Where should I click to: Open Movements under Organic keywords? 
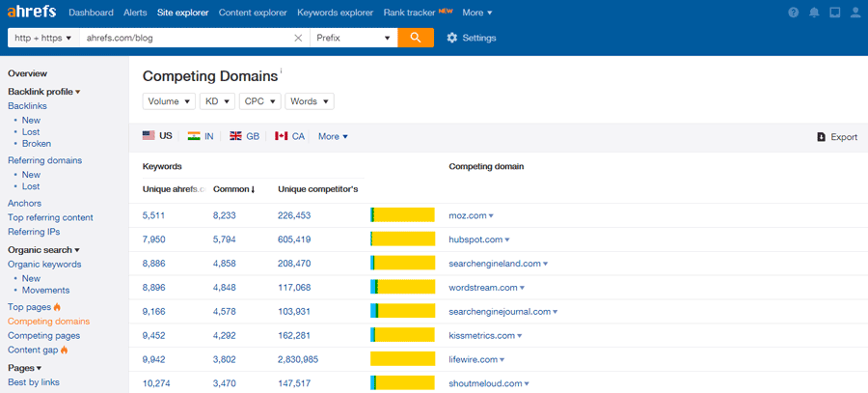(46, 290)
